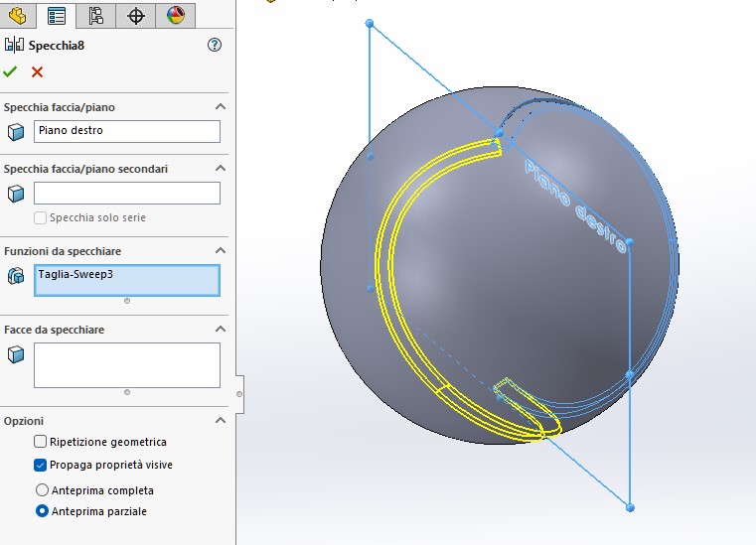The width and height of the screenshot is (756, 545).
Task: Open the ConfigurationManager tab
Action: 96,15
